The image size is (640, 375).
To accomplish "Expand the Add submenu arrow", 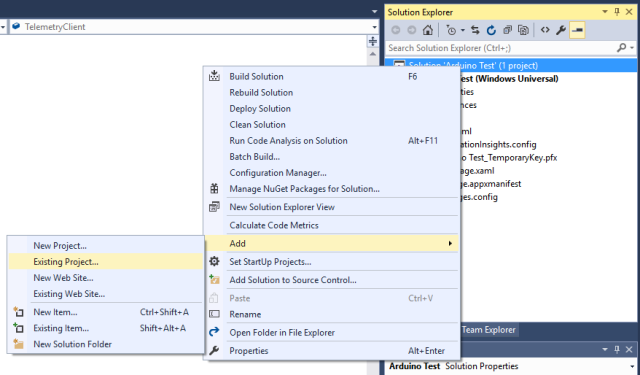I will pyautogui.click(x=450, y=243).
